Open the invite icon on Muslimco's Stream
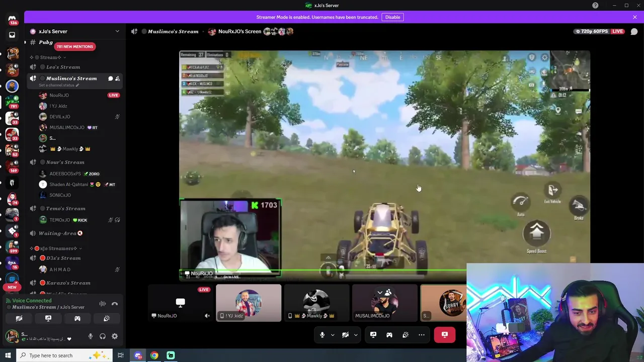Screen dimensions: 644x362 [x=118, y=78]
